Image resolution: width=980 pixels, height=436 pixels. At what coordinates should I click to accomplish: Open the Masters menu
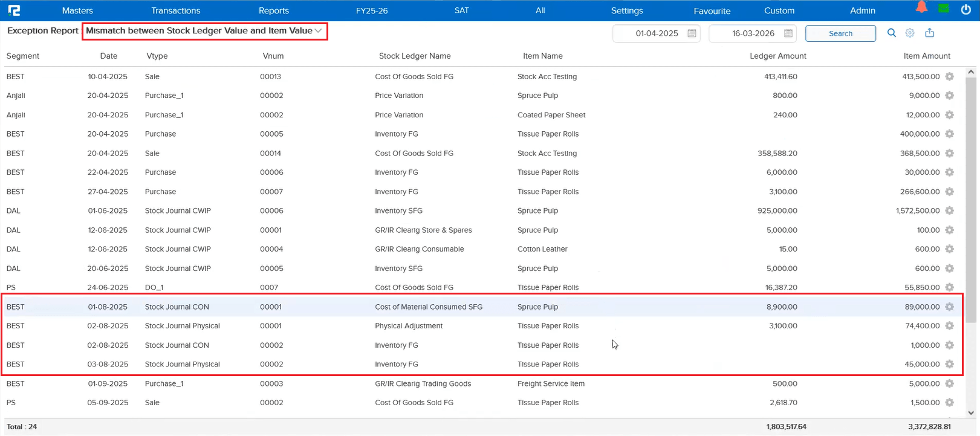click(77, 10)
